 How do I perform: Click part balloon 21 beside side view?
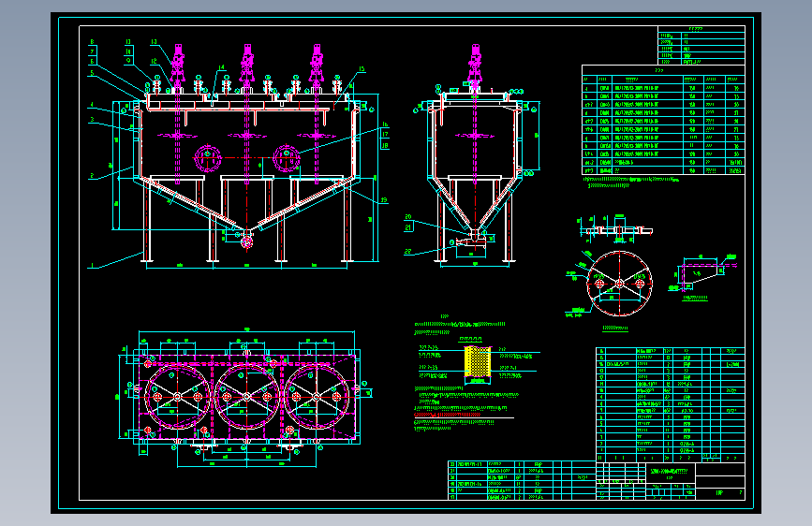[408, 227]
